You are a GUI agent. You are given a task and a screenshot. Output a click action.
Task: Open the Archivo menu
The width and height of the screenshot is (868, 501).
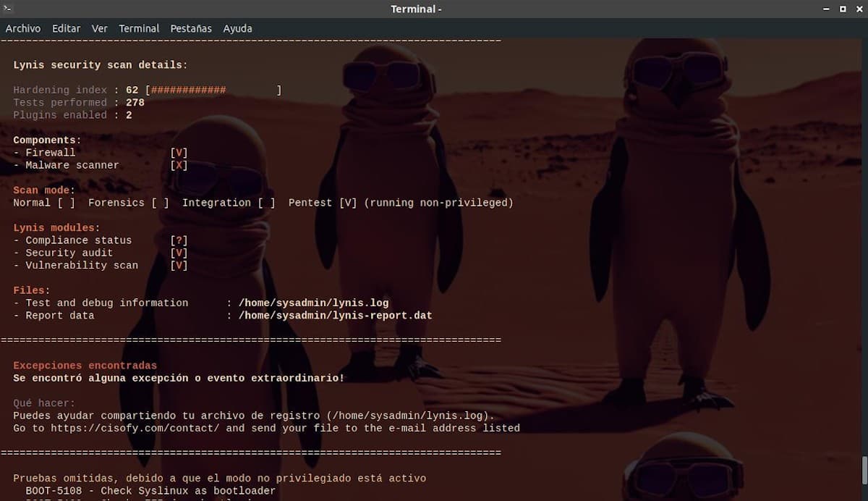[x=23, y=28]
